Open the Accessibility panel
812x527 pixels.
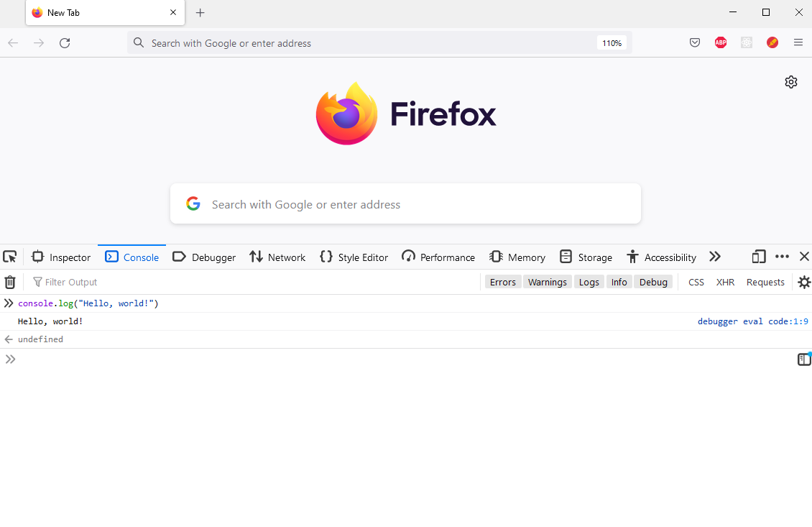[x=661, y=257]
